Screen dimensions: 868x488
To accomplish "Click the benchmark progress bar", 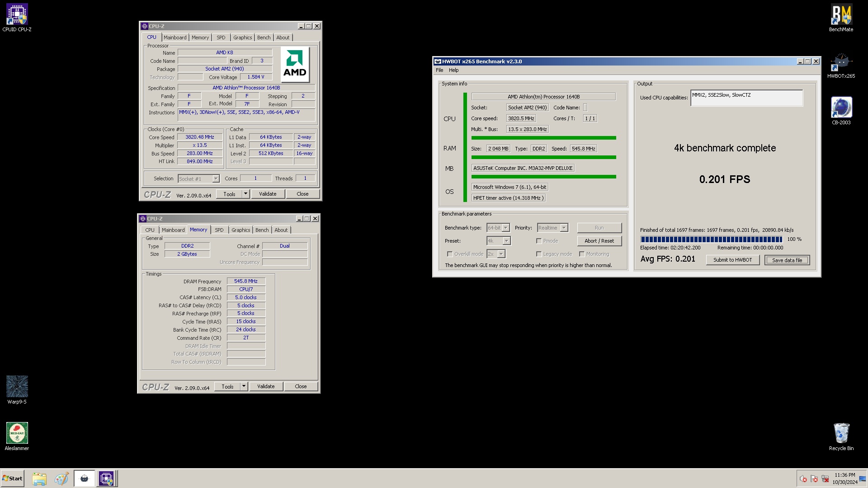I will tap(711, 239).
